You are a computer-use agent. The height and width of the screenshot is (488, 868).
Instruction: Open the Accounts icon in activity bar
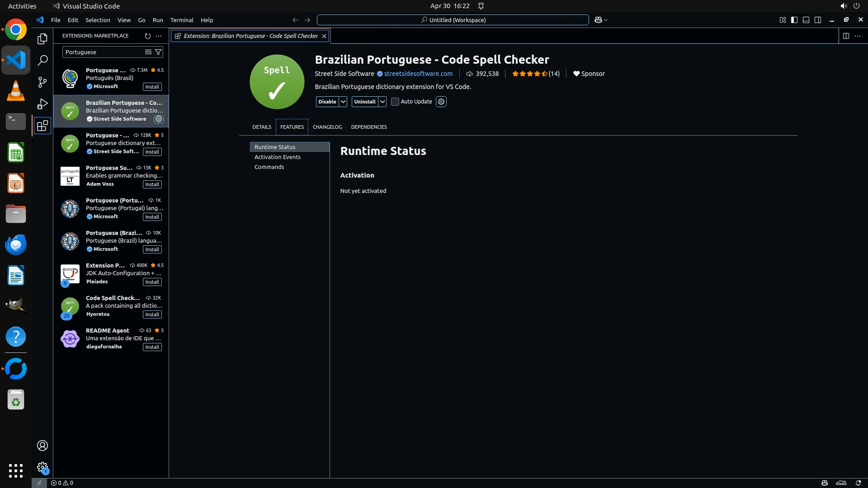coord(42,446)
